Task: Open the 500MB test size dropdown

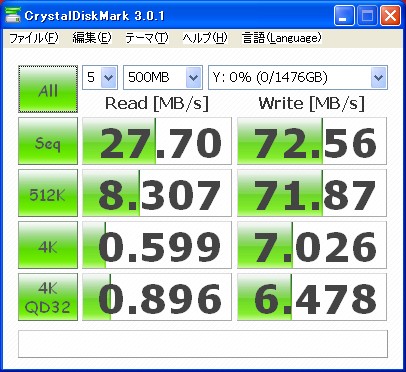Action: coord(163,77)
